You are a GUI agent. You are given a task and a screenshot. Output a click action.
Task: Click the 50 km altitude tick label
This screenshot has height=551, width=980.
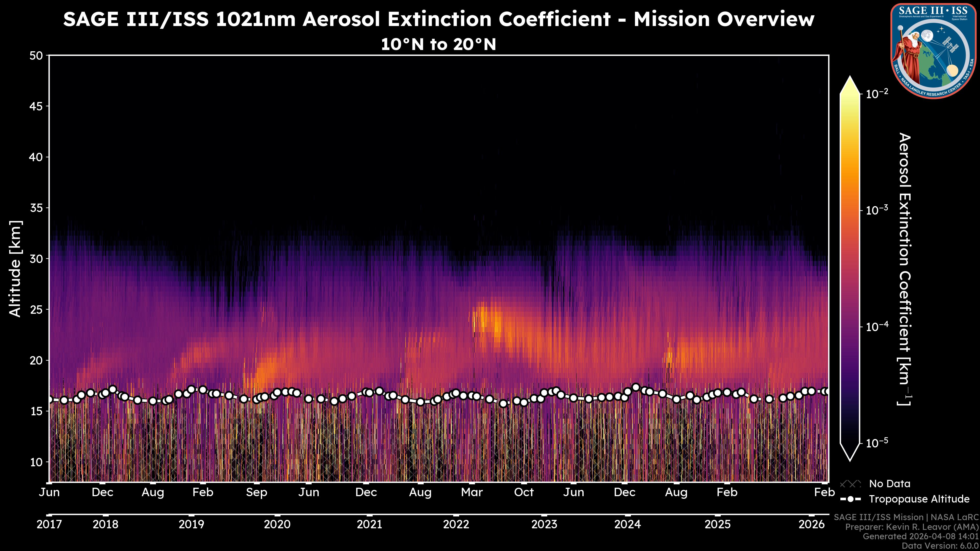point(36,56)
